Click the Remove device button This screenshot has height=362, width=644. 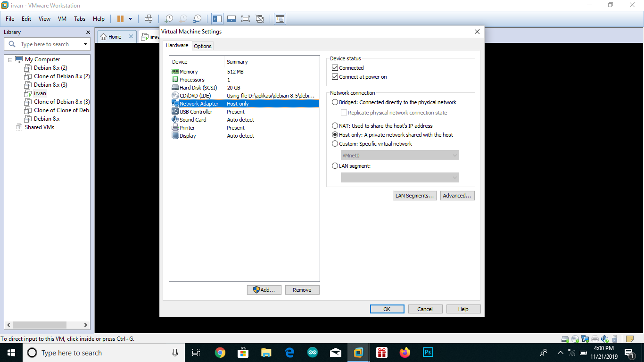tap(302, 290)
